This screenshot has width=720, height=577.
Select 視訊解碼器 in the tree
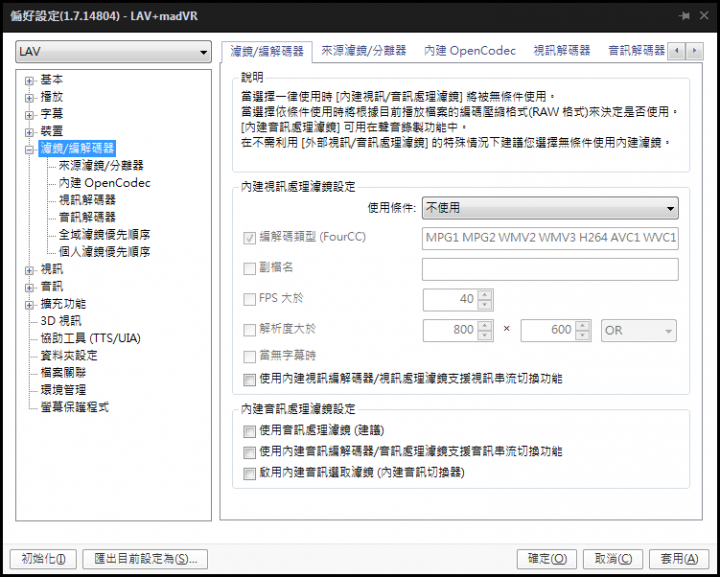87,200
